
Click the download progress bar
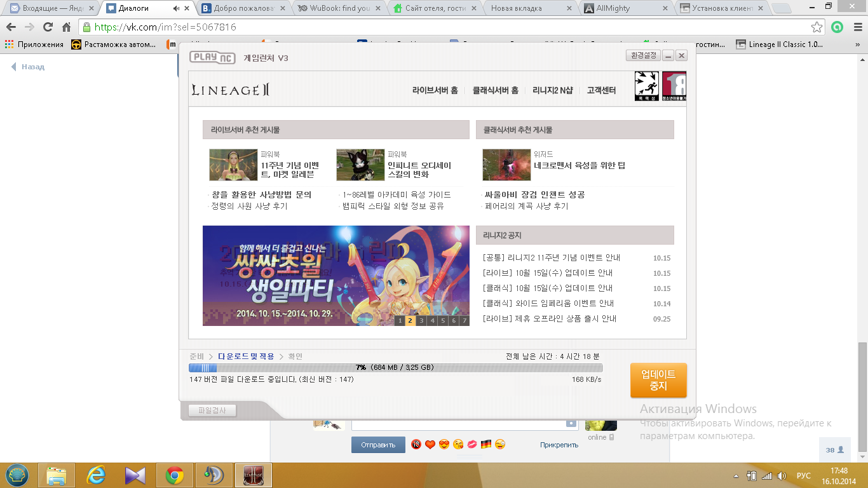click(395, 367)
